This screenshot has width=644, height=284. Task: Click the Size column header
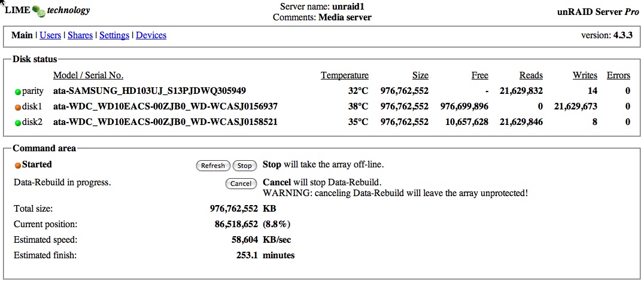tap(420, 75)
